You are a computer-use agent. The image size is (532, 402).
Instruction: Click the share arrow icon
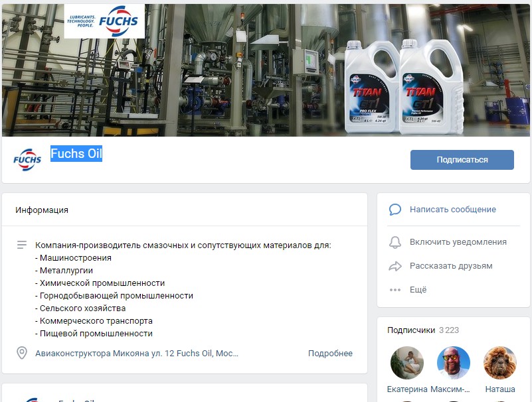(x=395, y=266)
